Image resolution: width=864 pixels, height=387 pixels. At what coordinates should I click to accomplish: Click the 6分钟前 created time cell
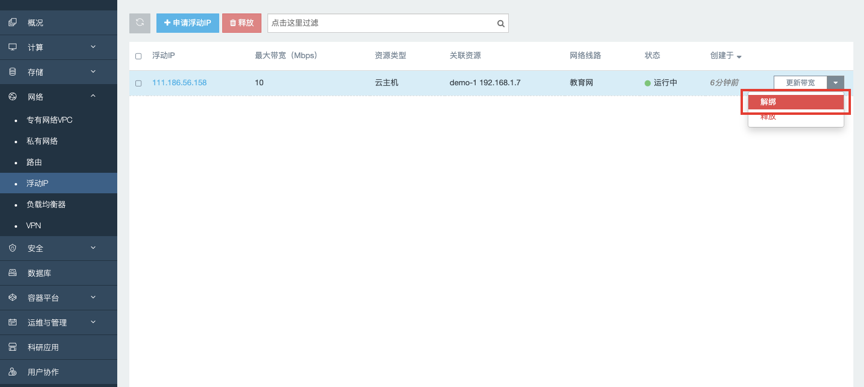pyautogui.click(x=724, y=83)
